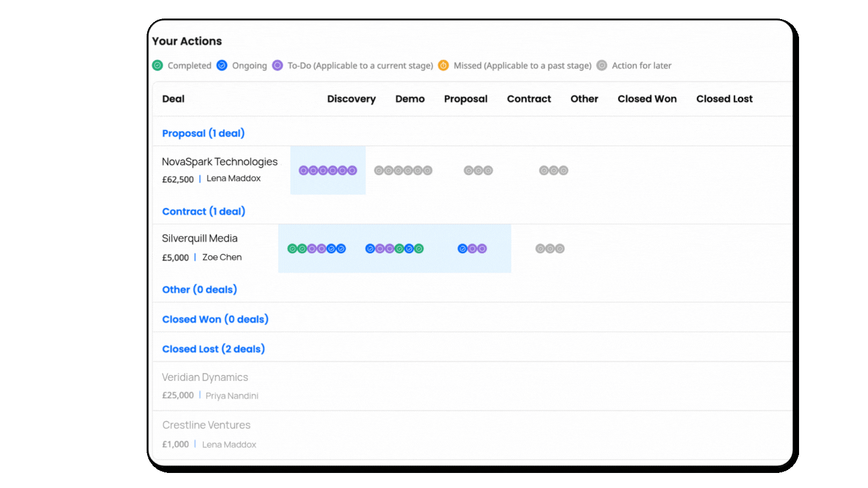Collapse the Closed Lost (2 deals) group
This screenshot has height=488, width=868.
pos(213,349)
